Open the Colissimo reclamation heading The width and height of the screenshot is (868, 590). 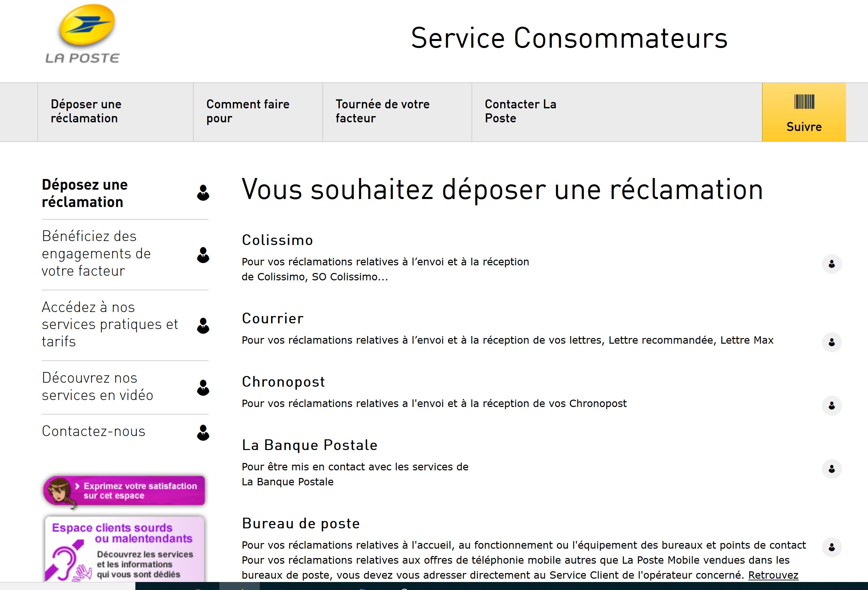(277, 240)
